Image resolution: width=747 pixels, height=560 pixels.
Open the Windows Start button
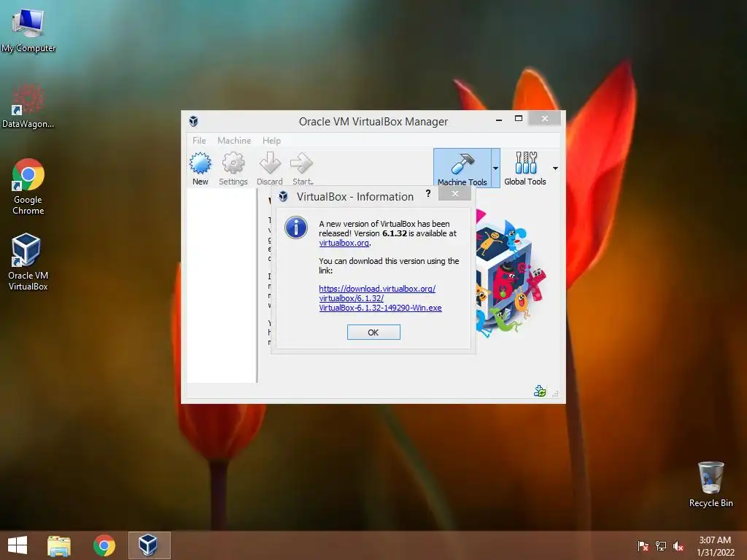coord(18,545)
